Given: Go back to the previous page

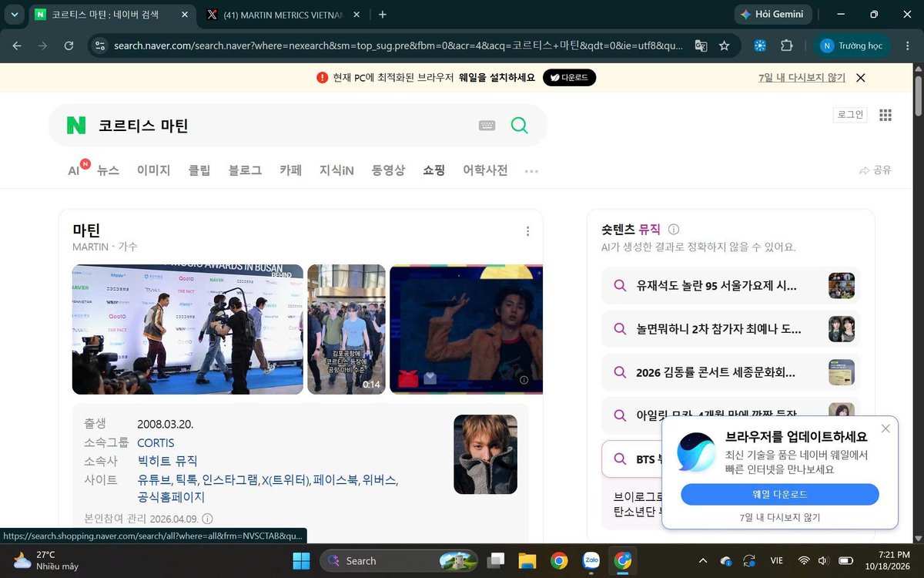Looking at the screenshot, I should tap(17, 45).
